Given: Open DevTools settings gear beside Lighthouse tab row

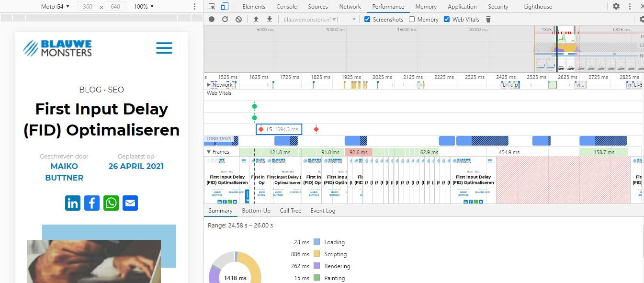Looking at the screenshot, I should 616,7.
